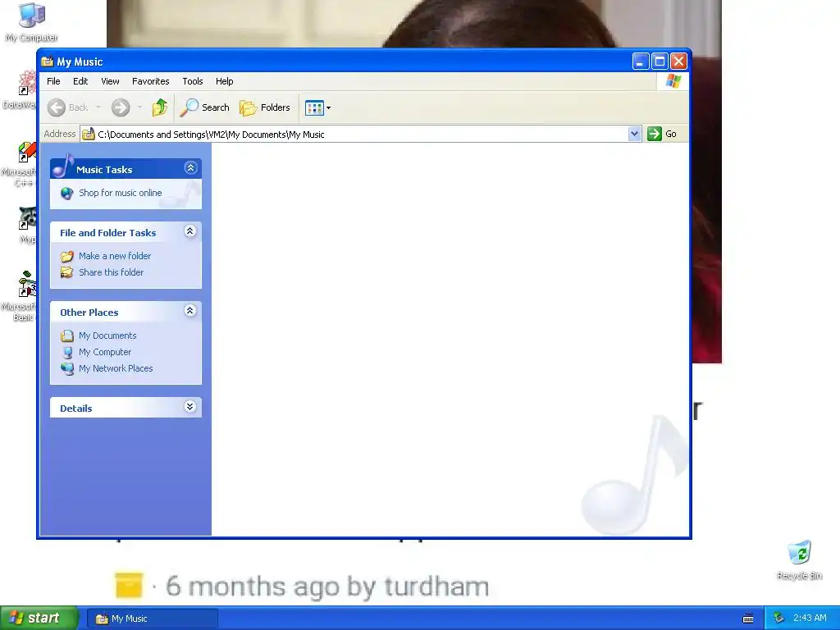Open the Search pane
This screenshot has width=840, height=630.
(x=204, y=107)
